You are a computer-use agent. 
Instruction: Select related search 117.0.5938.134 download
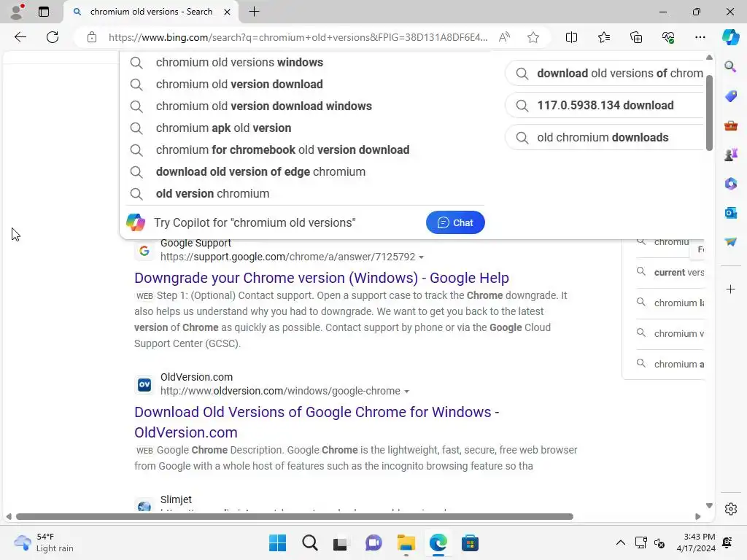[605, 105]
